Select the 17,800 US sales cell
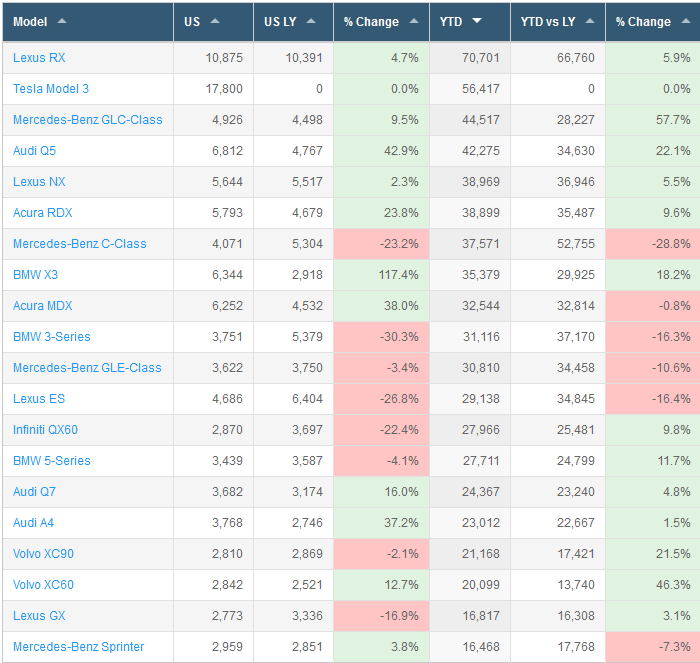 pos(213,89)
